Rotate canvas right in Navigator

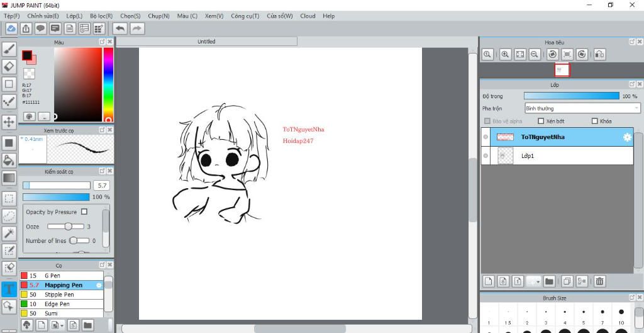pos(582,54)
